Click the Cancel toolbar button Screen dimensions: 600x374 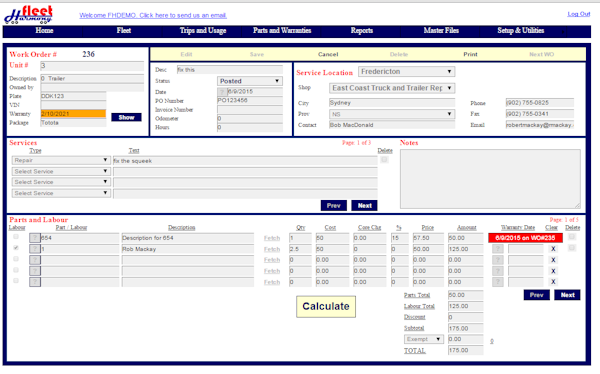click(x=328, y=54)
